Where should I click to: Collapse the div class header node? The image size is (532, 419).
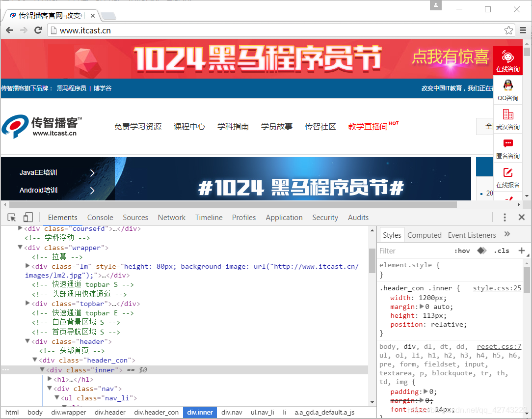[x=28, y=341]
